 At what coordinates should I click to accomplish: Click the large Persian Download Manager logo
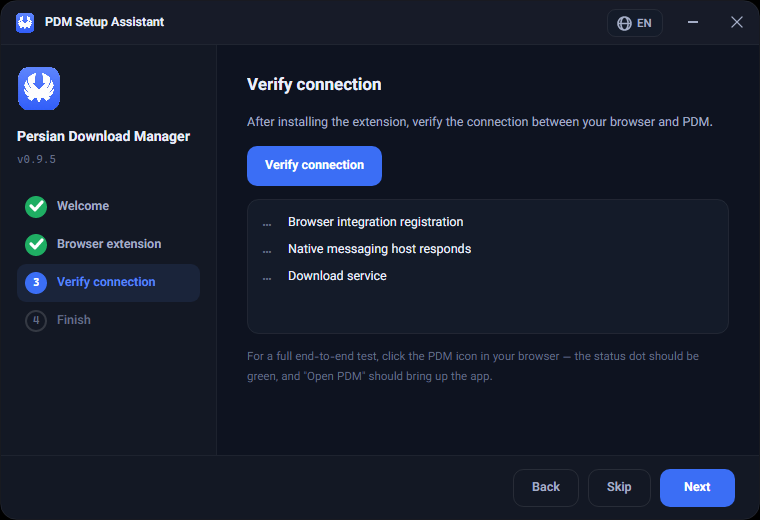pos(39,88)
